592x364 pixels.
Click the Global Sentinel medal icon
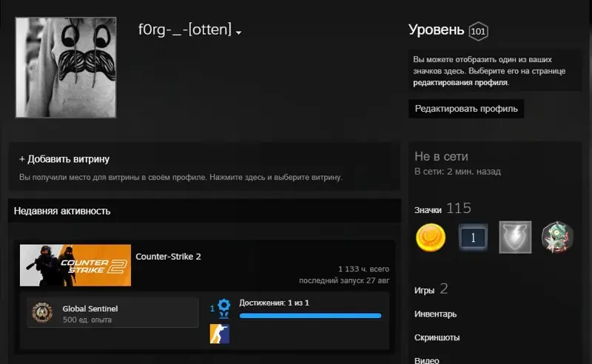(42, 313)
